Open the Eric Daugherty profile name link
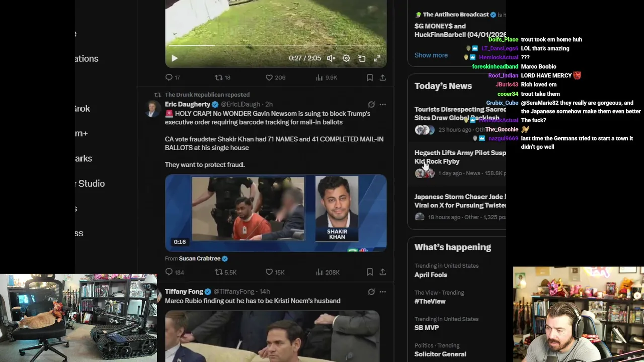The image size is (644, 362). (187, 104)
